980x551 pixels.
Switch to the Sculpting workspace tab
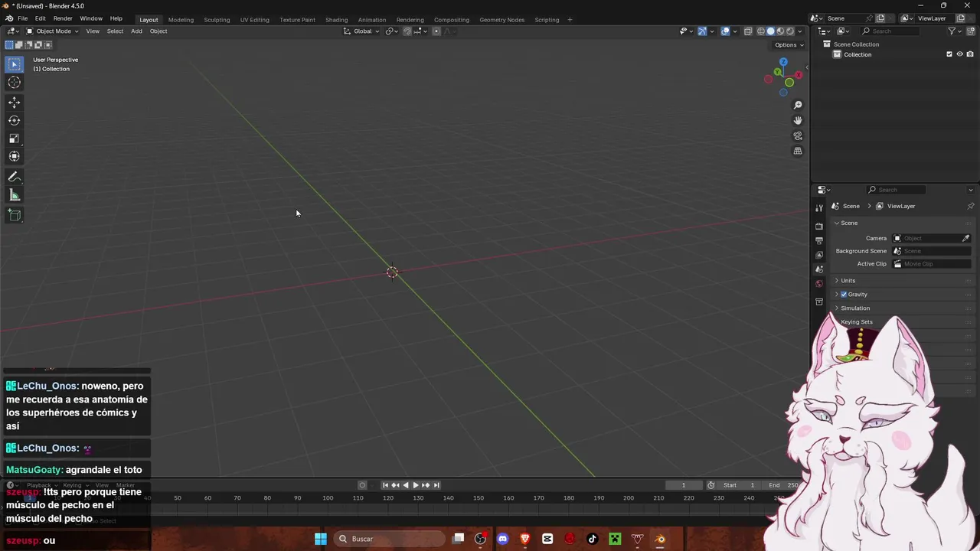(217, 19)
